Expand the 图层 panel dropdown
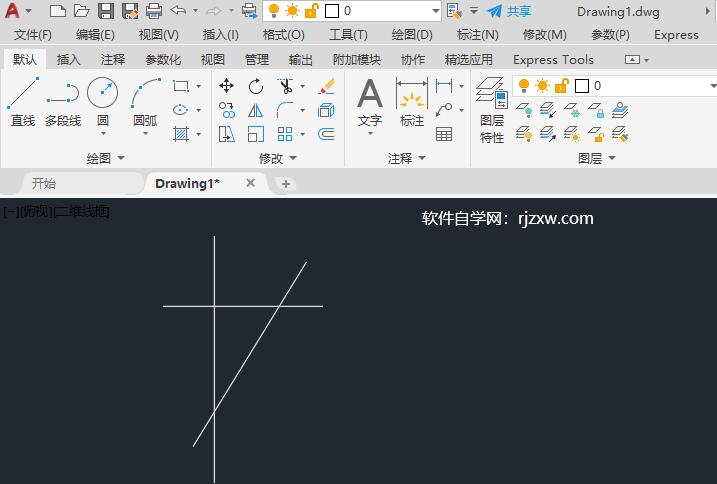 (x=612, y=158)
